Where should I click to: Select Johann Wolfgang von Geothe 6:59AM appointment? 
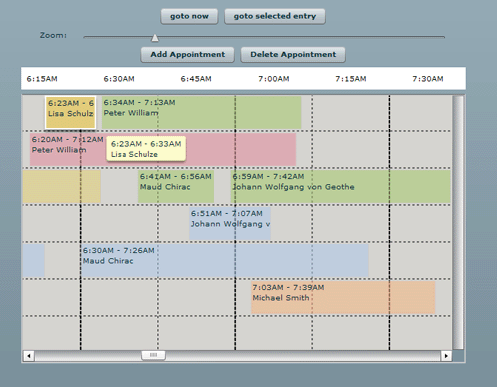pyautogui.click(x=340, y=186)
